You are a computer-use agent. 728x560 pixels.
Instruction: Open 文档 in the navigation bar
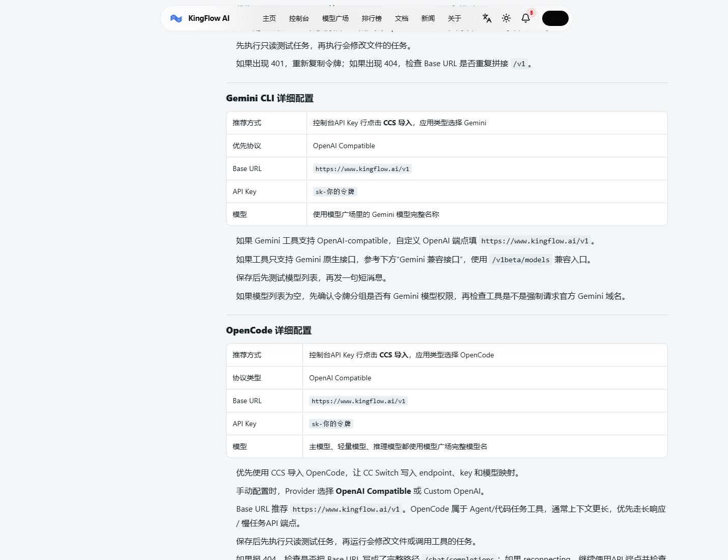(402, 18)
